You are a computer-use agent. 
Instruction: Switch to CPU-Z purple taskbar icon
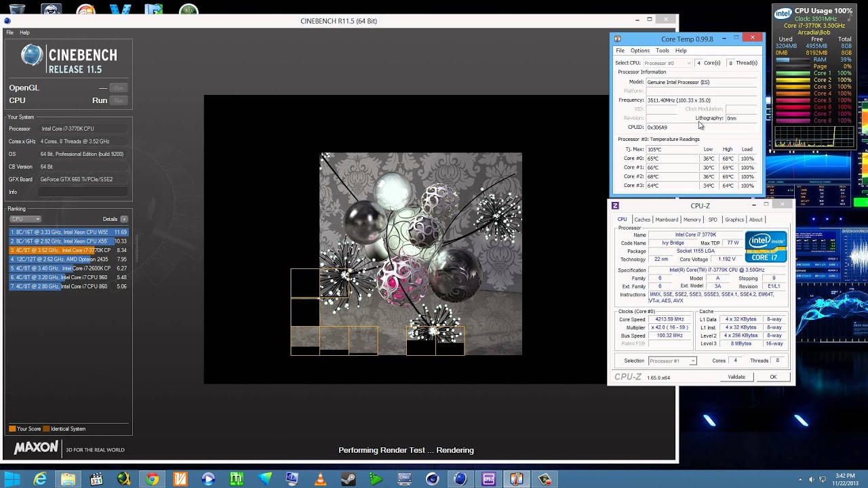click(x=488, y=479)
